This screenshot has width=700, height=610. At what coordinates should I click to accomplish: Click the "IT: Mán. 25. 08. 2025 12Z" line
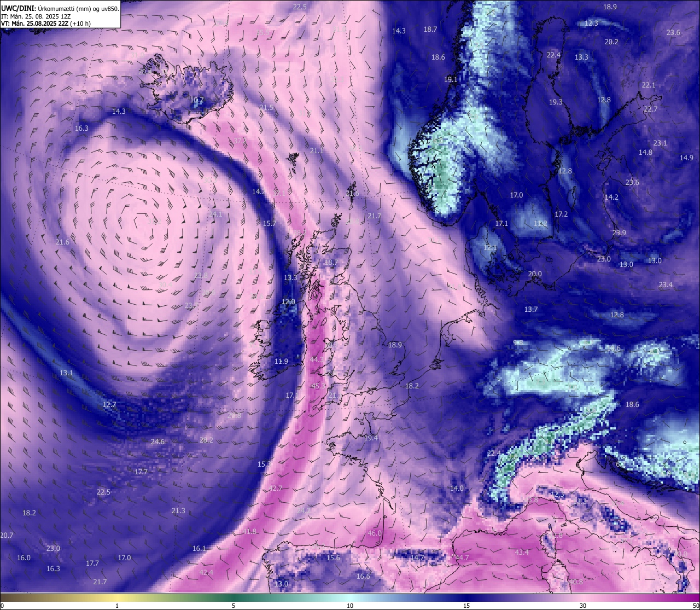tap(36, 16)
